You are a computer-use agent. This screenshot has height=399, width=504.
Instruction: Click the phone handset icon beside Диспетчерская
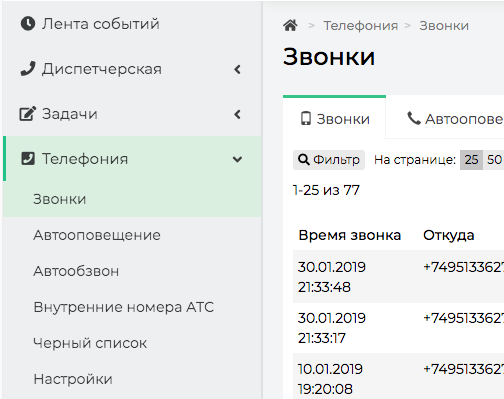(x=28, y=69)
